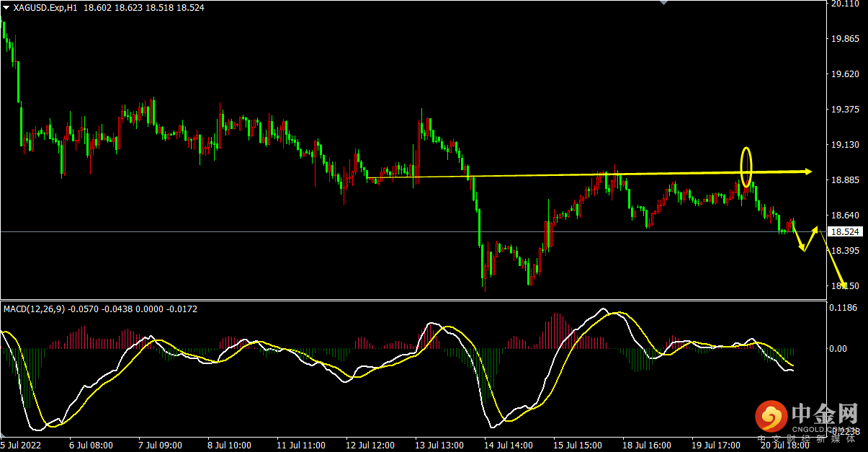Click the 19.130 price axis label

(845, 145)
